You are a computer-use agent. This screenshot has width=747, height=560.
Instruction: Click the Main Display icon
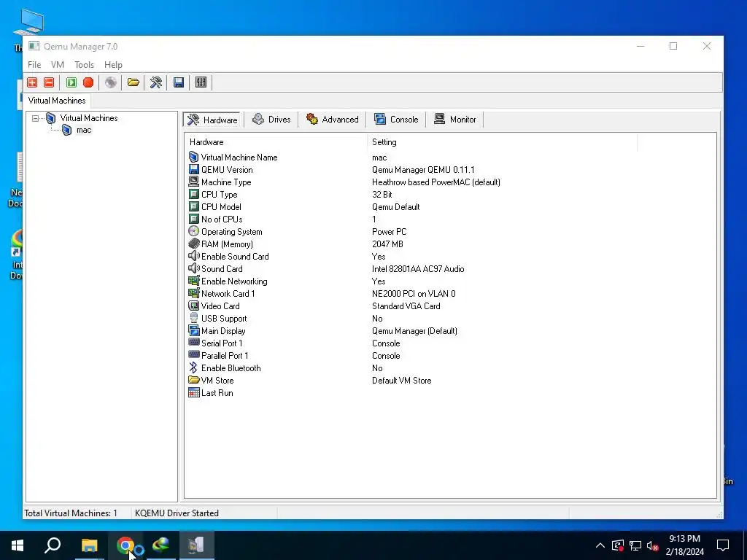193,330
